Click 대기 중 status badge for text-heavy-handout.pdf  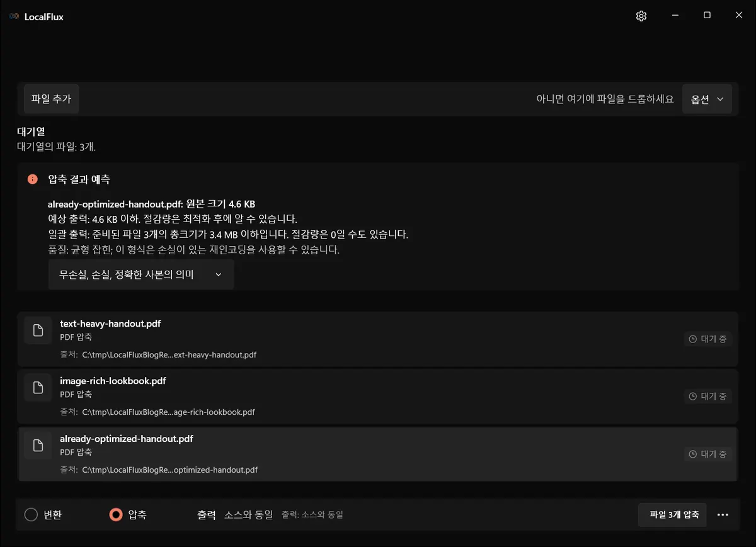(708, 339)
